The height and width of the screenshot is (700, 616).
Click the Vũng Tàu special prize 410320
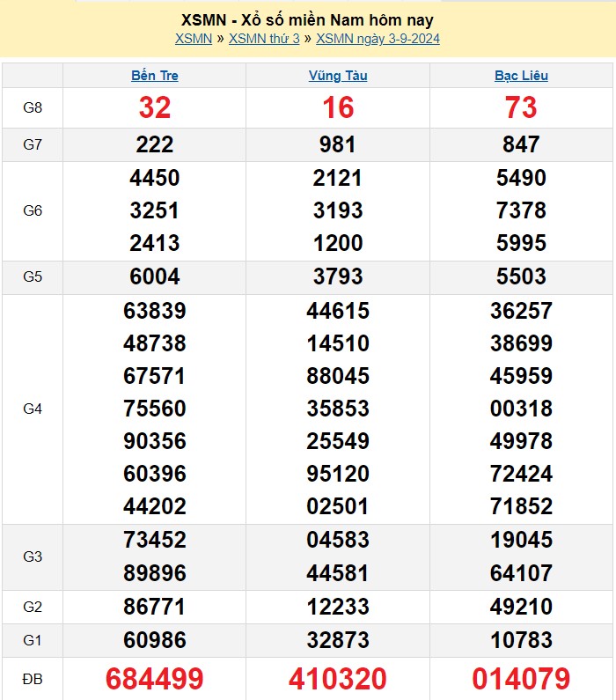click(338, 679)
